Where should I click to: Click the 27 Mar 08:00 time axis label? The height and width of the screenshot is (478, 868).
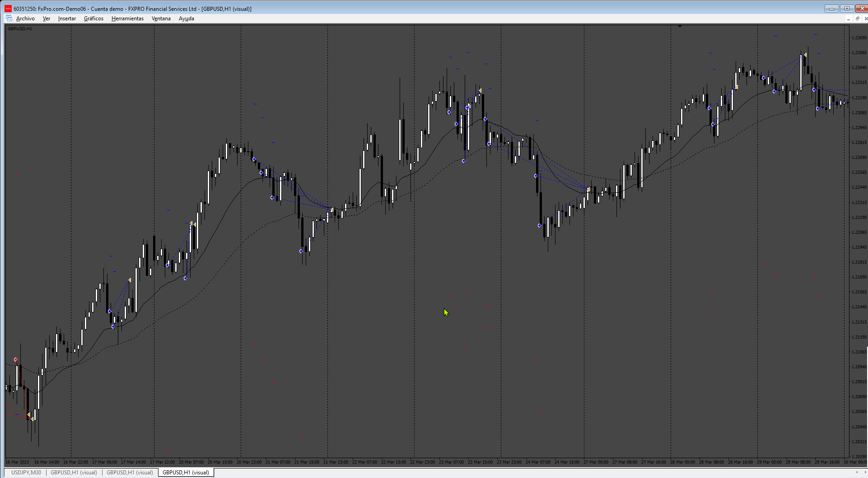625,462
